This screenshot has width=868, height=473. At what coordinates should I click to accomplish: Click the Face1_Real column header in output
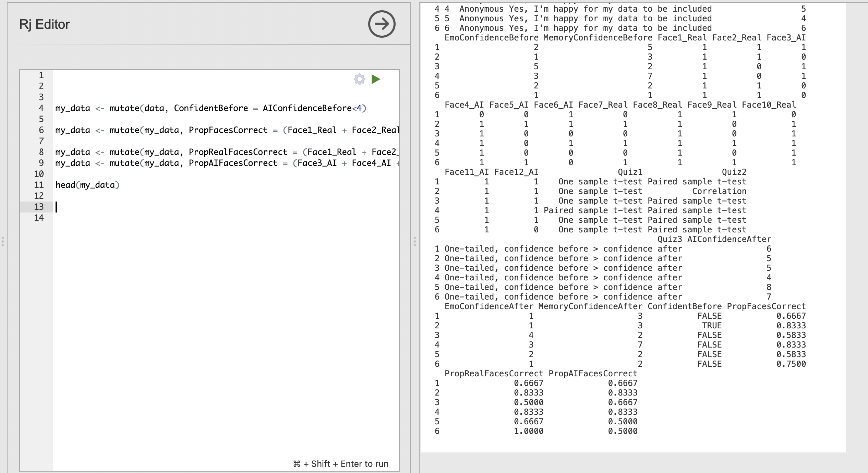pyautogui.click(x=682, y=38)
